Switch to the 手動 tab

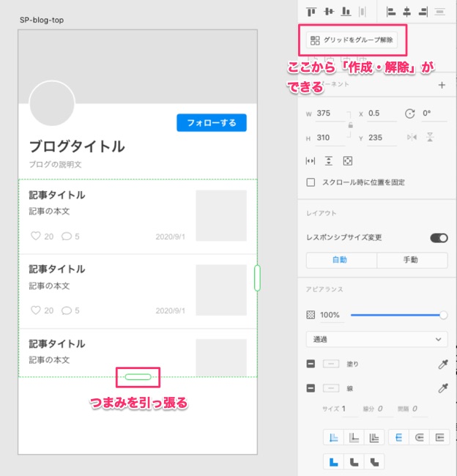coord(412,260)
